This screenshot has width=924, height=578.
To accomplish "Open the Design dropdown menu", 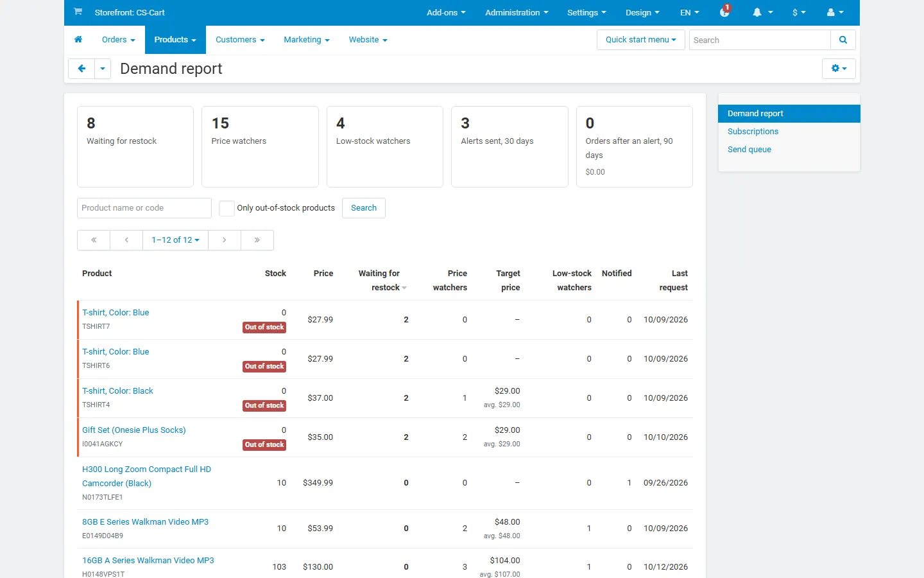I will [x=642, y=12].
